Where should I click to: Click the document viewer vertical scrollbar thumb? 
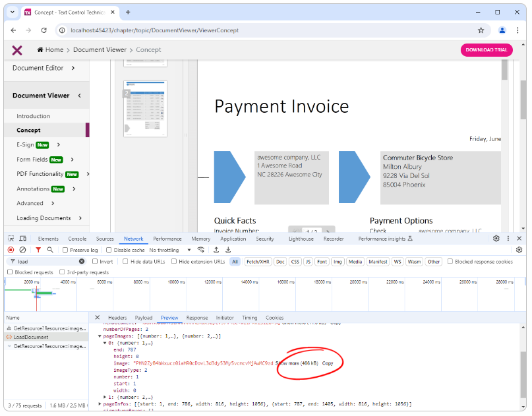click(x=504, y=70)
